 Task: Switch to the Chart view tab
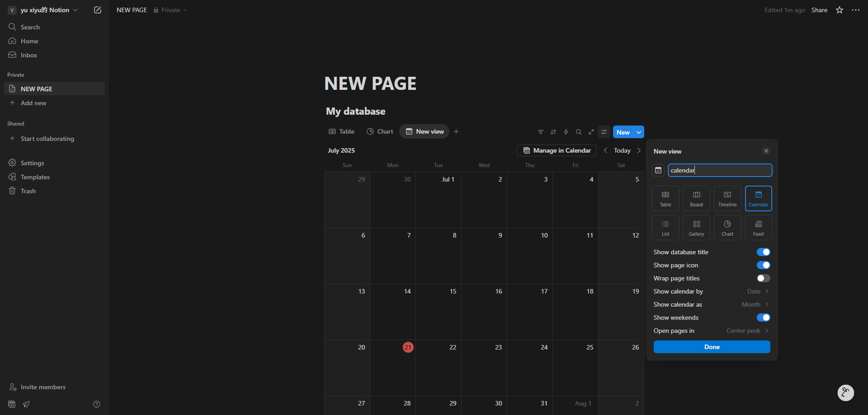(x=380, y=131)
